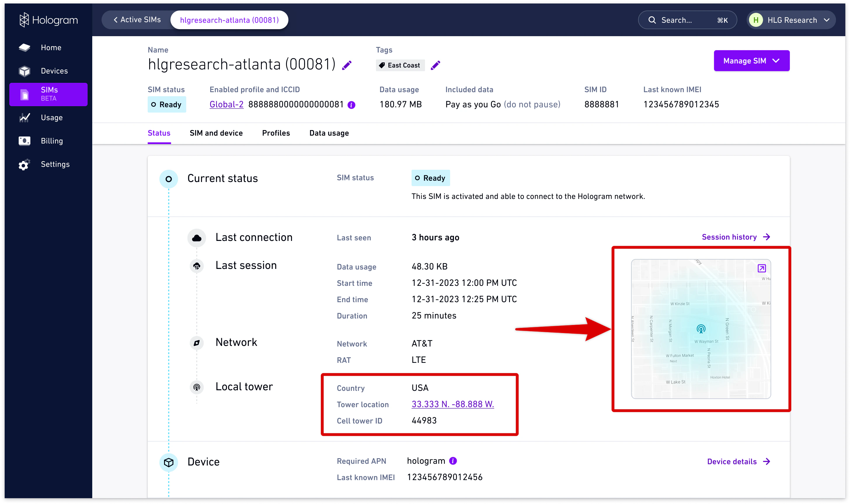
Task: Open the Usage section
Action: point(48,118)
